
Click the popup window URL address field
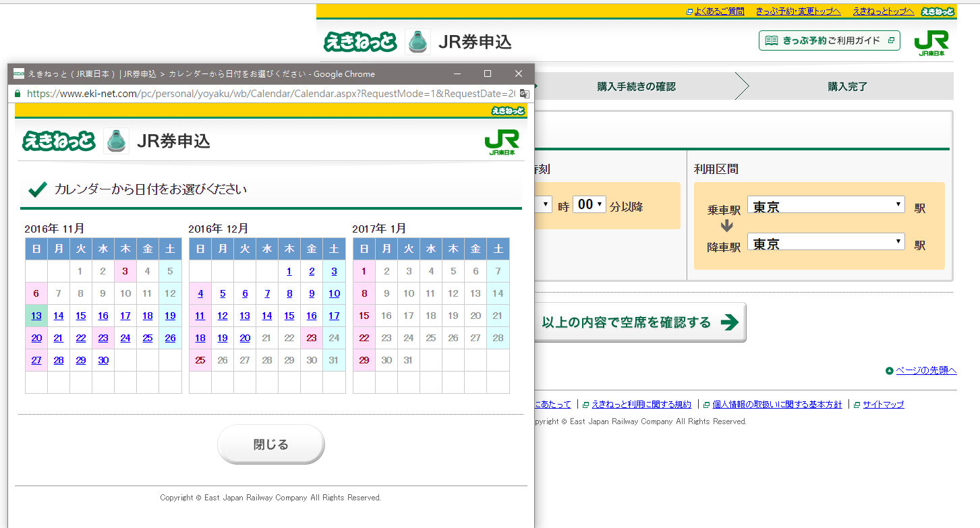[270, 93]
